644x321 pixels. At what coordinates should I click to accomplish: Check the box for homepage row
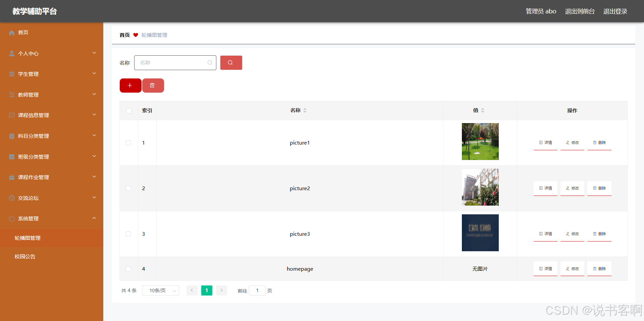click(x=128, y=269)
